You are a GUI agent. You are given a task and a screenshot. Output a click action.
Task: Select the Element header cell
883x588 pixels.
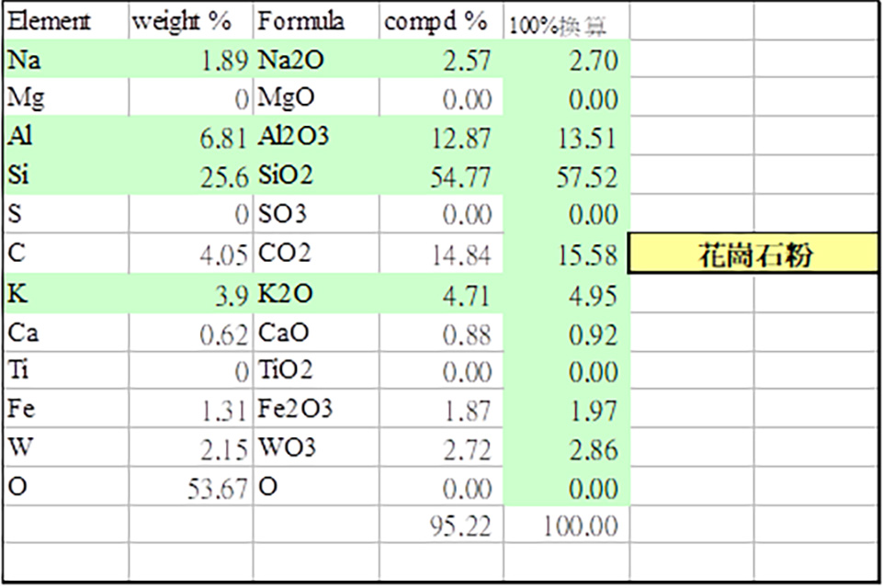pos(66,21)
